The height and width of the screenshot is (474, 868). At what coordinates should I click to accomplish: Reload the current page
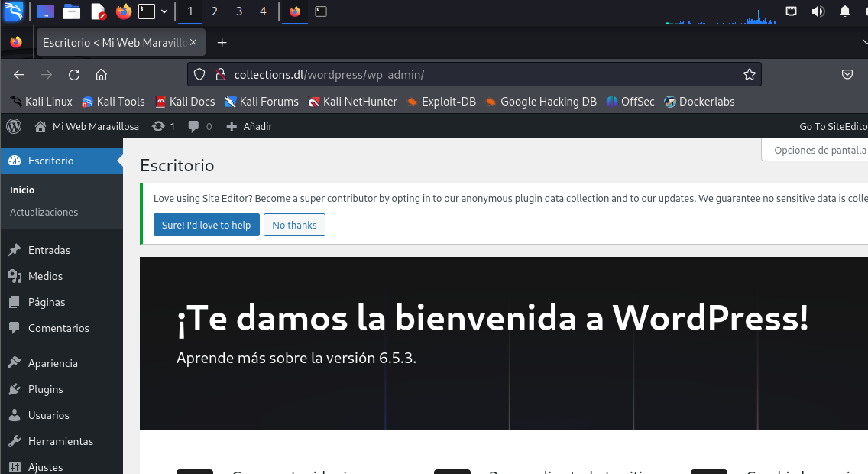tap(74, 75)
